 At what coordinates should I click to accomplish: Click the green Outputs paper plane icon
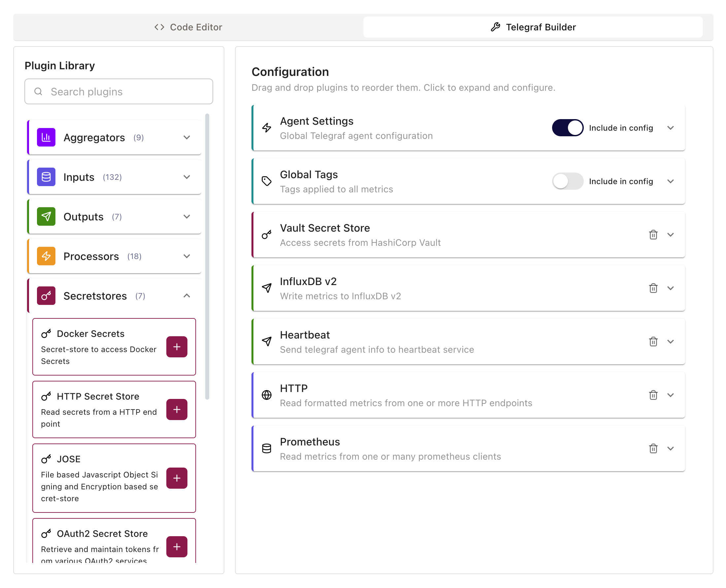click(46, 216)
